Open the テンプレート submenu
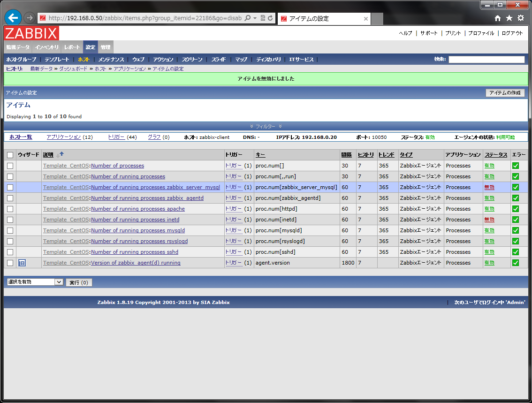 [57, 60]
